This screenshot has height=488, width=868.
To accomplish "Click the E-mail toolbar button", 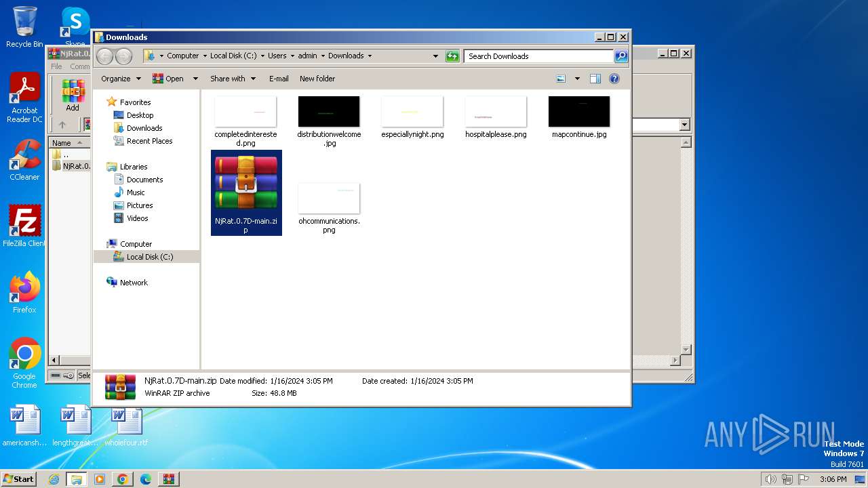I will tap(279, 79).
